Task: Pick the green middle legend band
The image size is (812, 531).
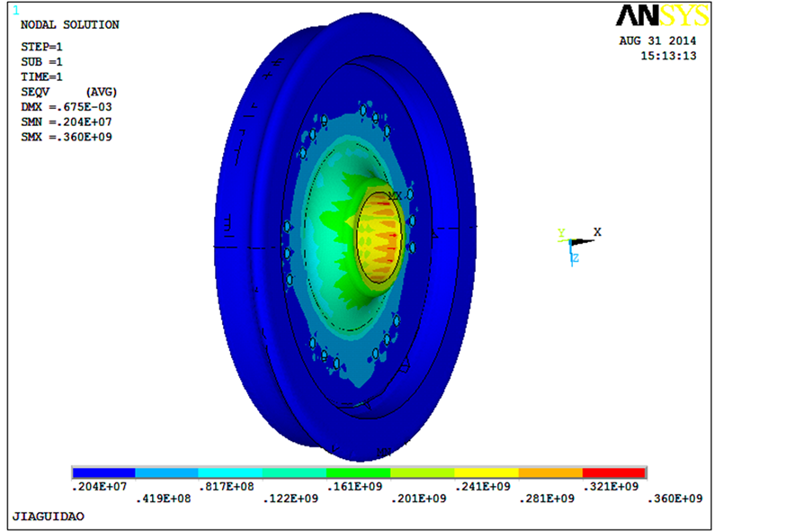Action: point(359,472)
